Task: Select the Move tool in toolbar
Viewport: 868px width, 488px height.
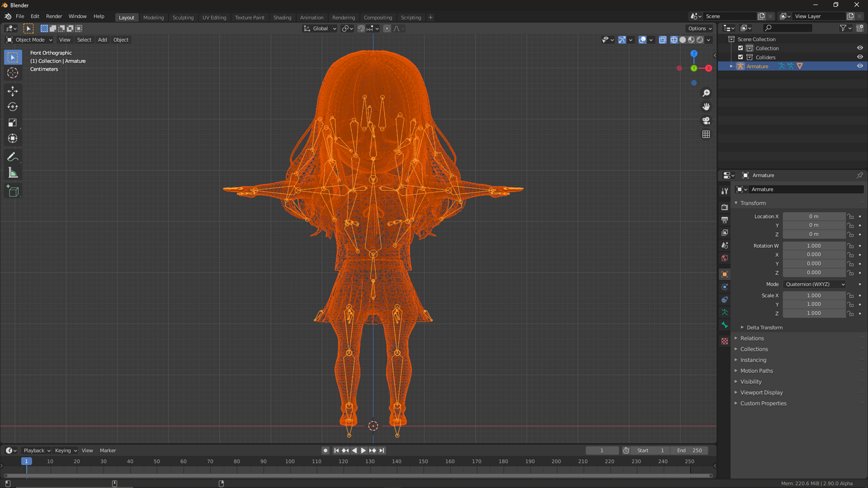Action: pos(13,91)
